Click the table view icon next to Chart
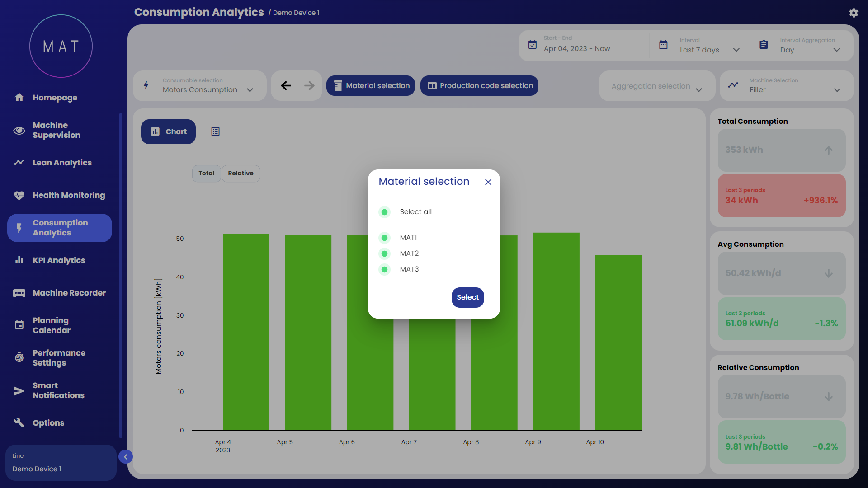The height and width of the screenshot is (488, 868). point(215,131)
